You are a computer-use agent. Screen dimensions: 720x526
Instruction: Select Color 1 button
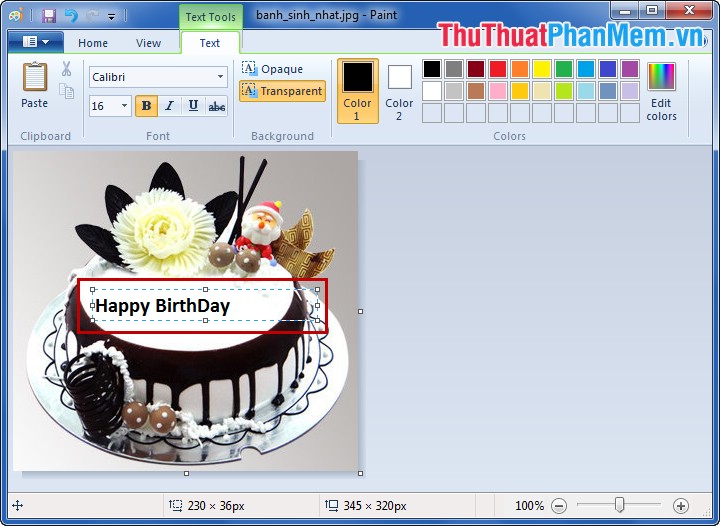click(x=358, y=91)
